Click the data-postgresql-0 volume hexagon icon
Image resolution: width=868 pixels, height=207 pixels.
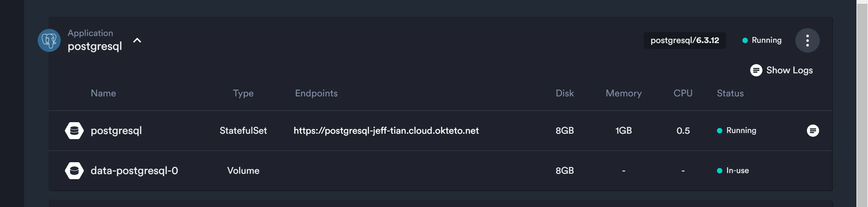point(74,171)
